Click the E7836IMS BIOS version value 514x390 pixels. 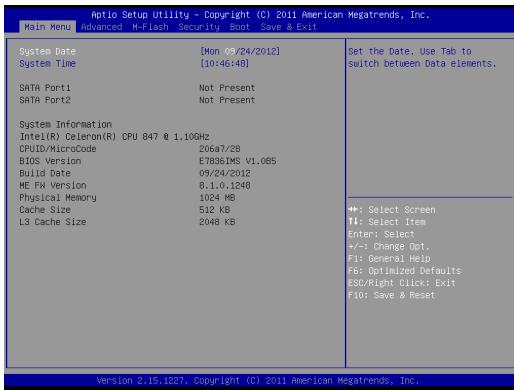[238, 161]
